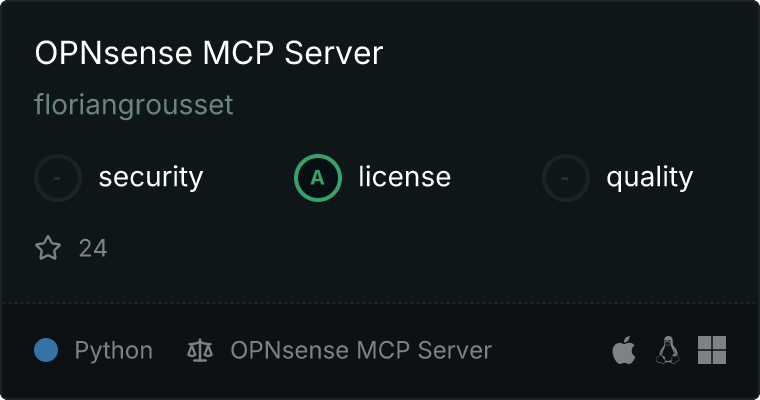The height and width of the screenshot is (400, 760).
Task: Click the security score circle badge
Action: tap(58, 178)
